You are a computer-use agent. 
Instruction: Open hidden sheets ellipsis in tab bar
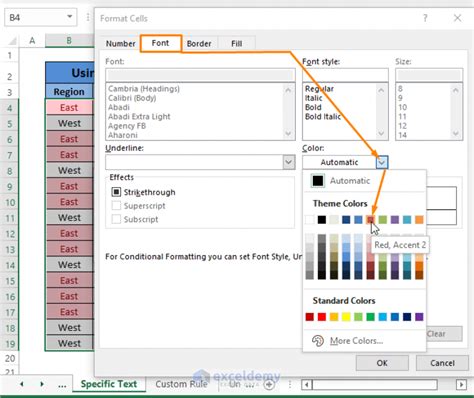click(62, 385)
